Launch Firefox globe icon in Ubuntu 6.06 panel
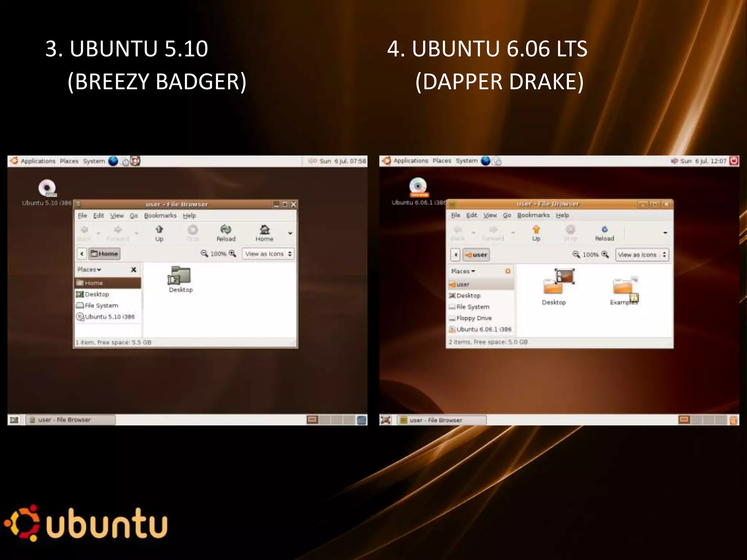The height and width of the screenshot is (560, 747). click(x=485, y=161)
